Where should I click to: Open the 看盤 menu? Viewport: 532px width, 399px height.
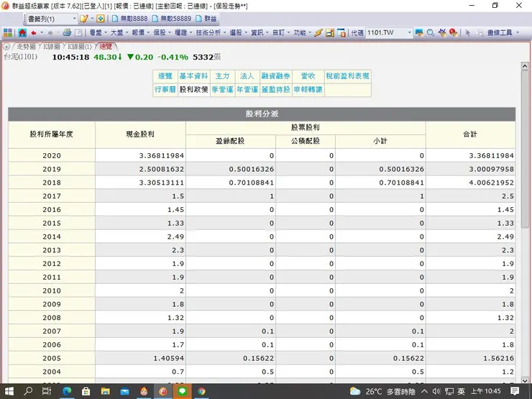[x=98, y=33]
